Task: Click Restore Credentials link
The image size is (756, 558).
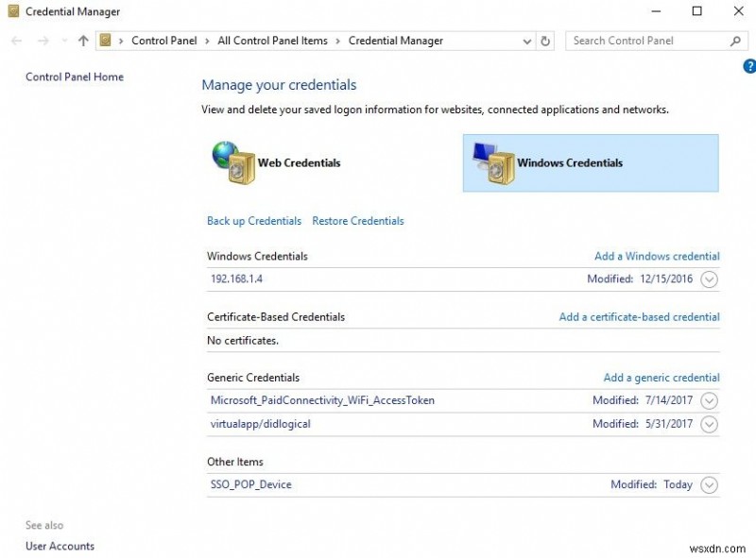Action: pos(358,221)
